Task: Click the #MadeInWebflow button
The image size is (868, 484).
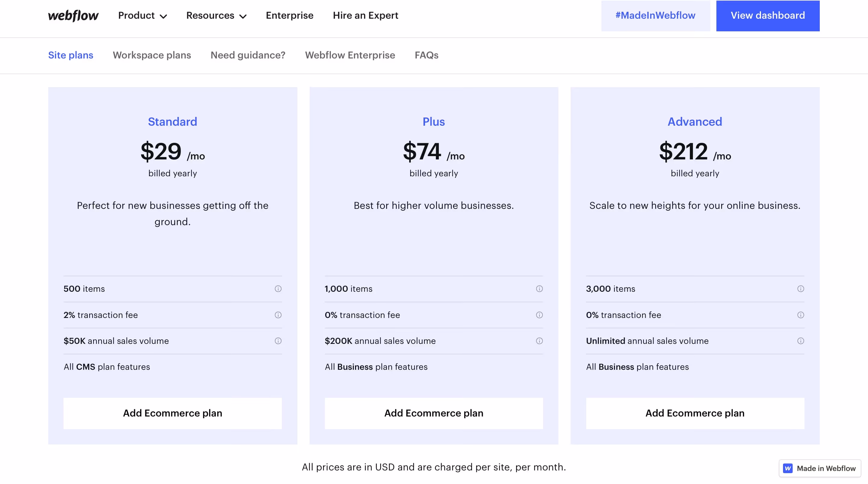Action: 656,15
